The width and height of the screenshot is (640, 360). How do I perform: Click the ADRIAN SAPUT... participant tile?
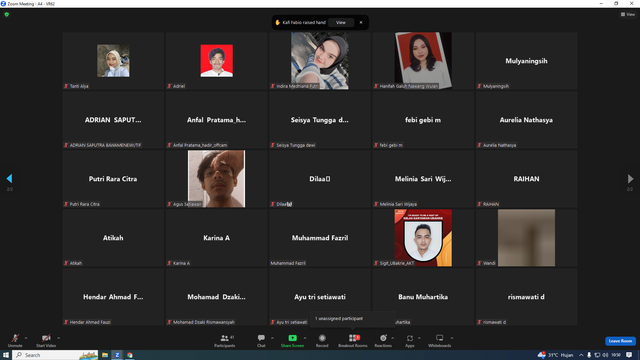coord(113,120)
